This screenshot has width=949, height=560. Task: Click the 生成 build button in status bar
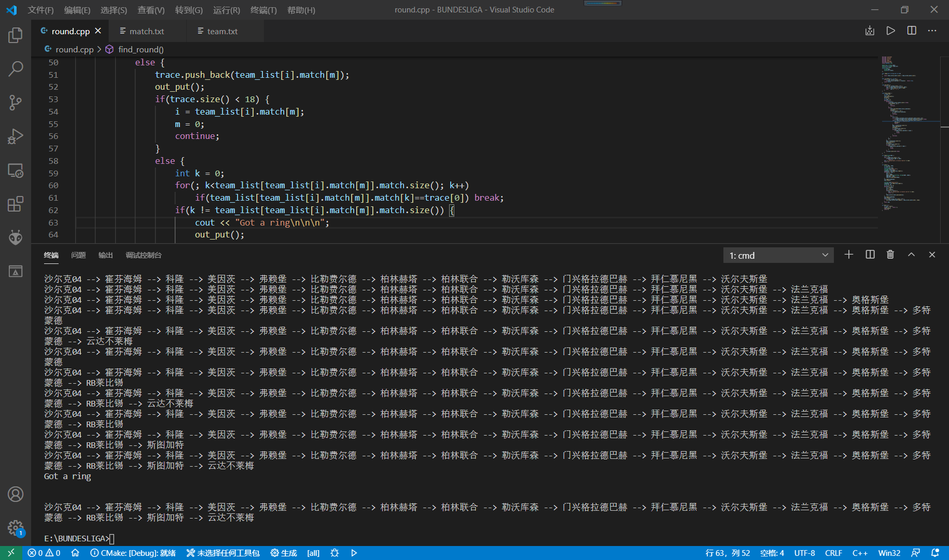click(x=284, y=553)
